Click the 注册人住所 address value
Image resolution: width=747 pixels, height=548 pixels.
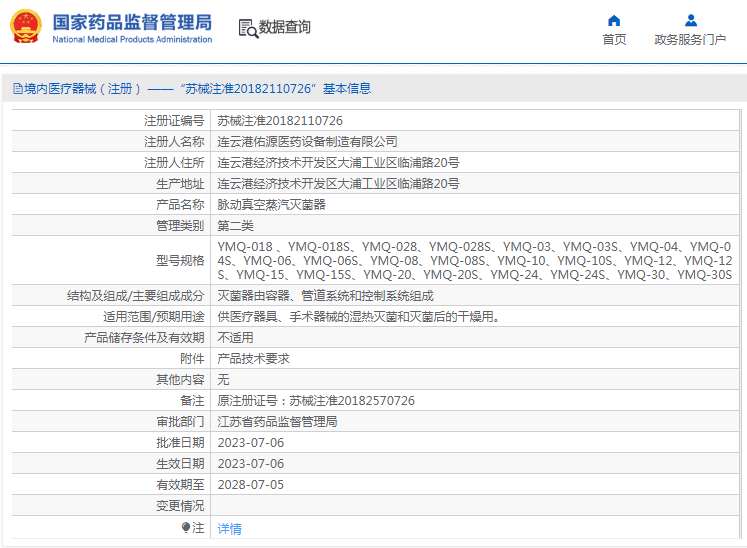click(338, 162)
